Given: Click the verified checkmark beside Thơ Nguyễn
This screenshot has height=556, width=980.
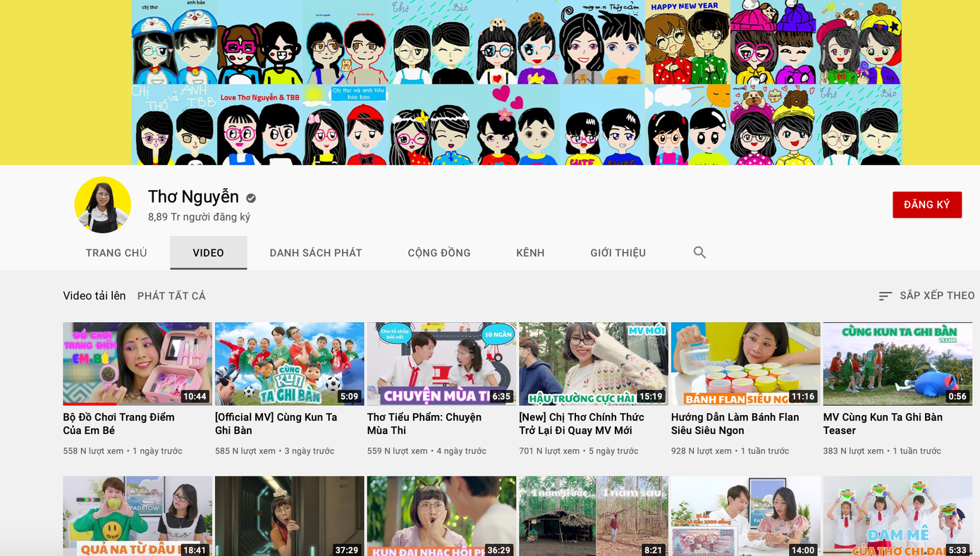Looking at the screenshot, I should click(250, 198).
